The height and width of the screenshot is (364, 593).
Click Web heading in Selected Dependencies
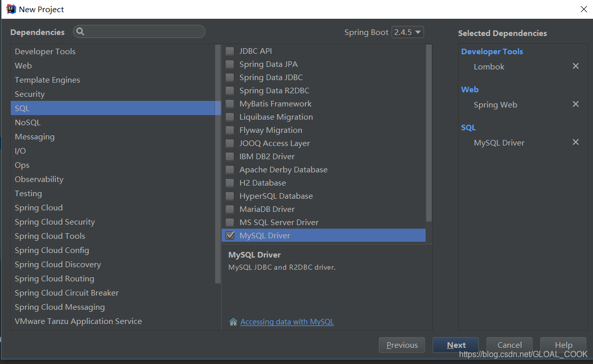(x=470, y=90)
